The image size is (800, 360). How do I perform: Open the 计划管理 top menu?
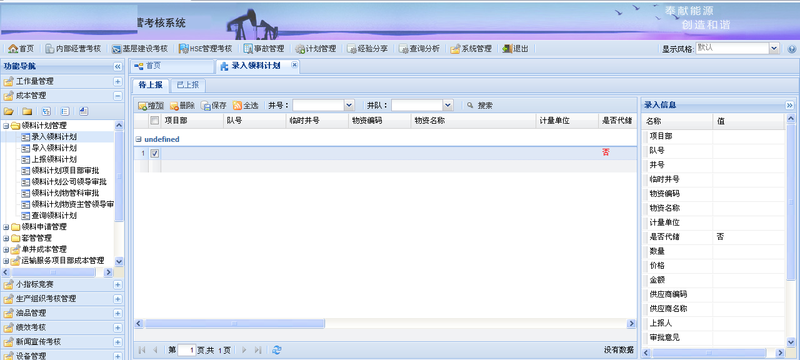316,49
